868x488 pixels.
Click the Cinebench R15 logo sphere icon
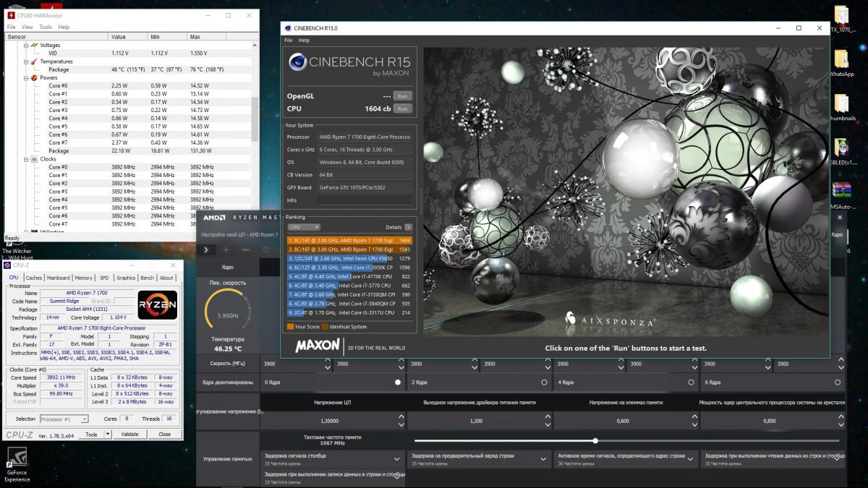pos(297,63)
